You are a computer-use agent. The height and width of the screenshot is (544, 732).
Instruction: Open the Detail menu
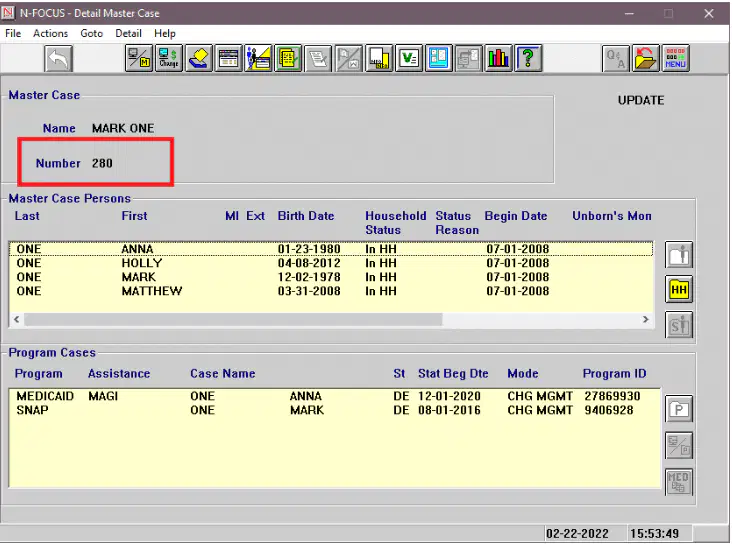pos(128,33)
